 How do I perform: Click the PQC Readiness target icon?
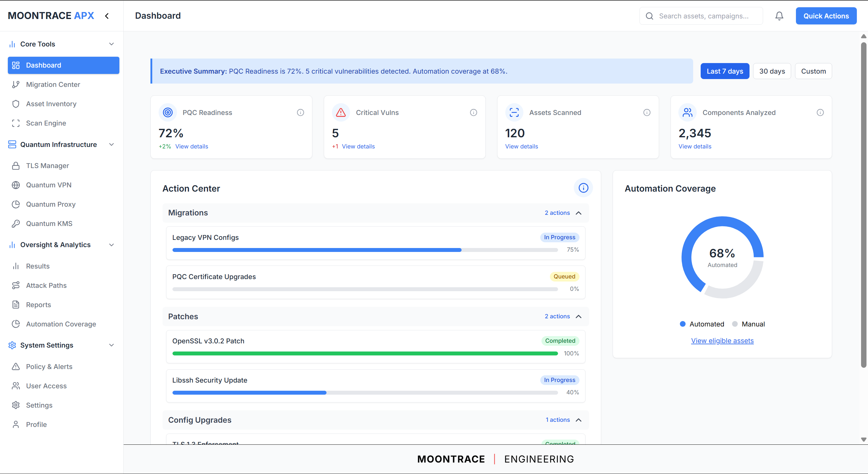[x=168, y=112]
